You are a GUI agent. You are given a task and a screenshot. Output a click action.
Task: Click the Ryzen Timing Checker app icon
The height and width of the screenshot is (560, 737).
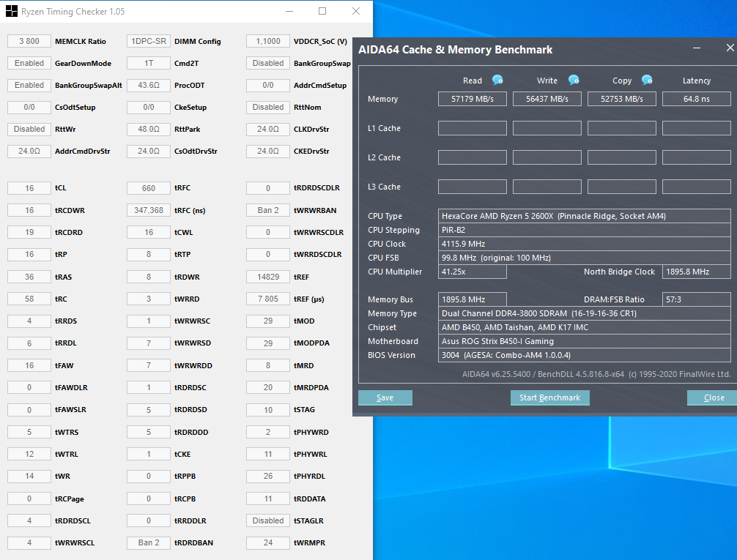pos(12,11)
